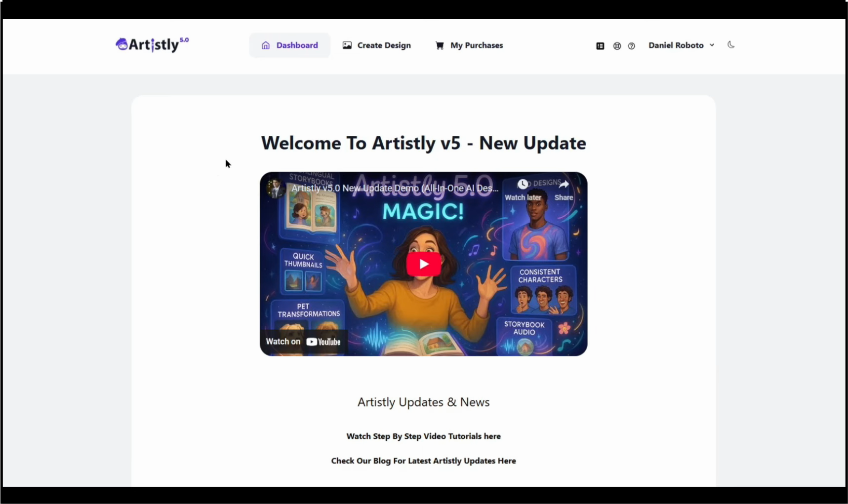
Task: Click Watch on YouTube
Action: [303, 342]
